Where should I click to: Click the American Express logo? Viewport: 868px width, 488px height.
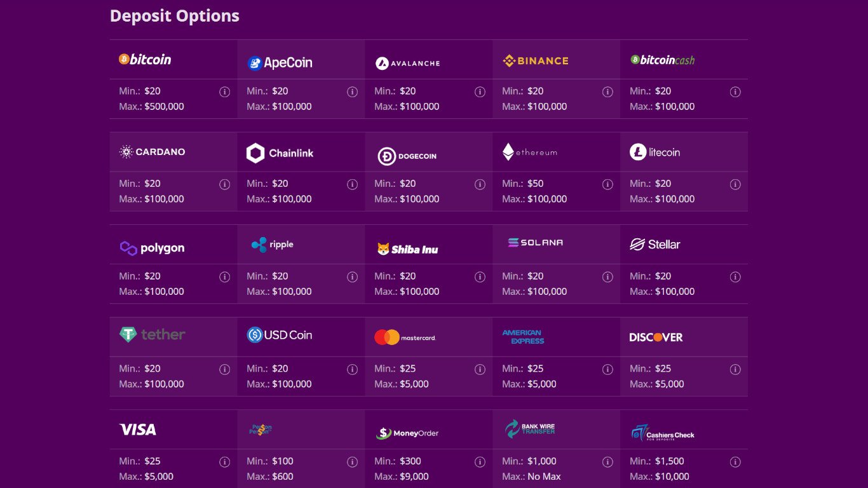pos(523,337)
